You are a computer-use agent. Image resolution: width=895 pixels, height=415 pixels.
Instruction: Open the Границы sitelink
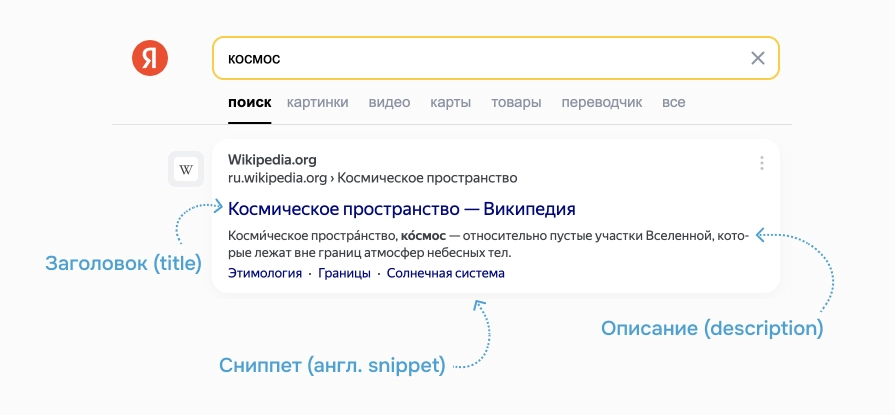(344, 273)
